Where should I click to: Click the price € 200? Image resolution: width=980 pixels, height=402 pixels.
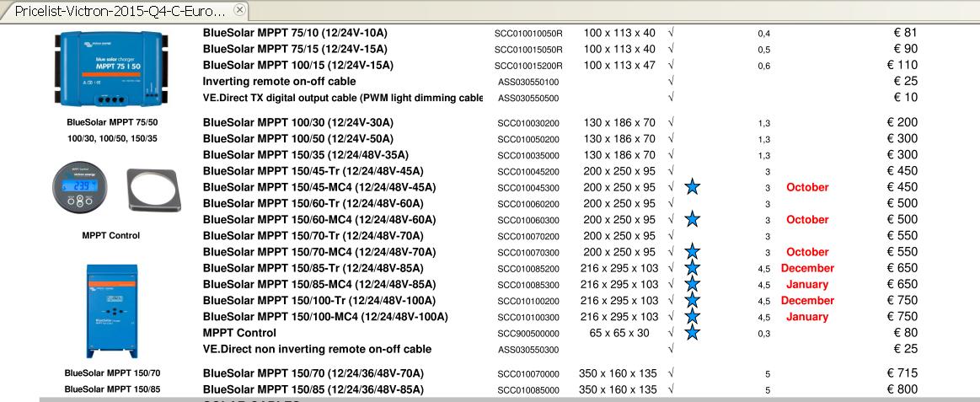click(x=902, y=122)
